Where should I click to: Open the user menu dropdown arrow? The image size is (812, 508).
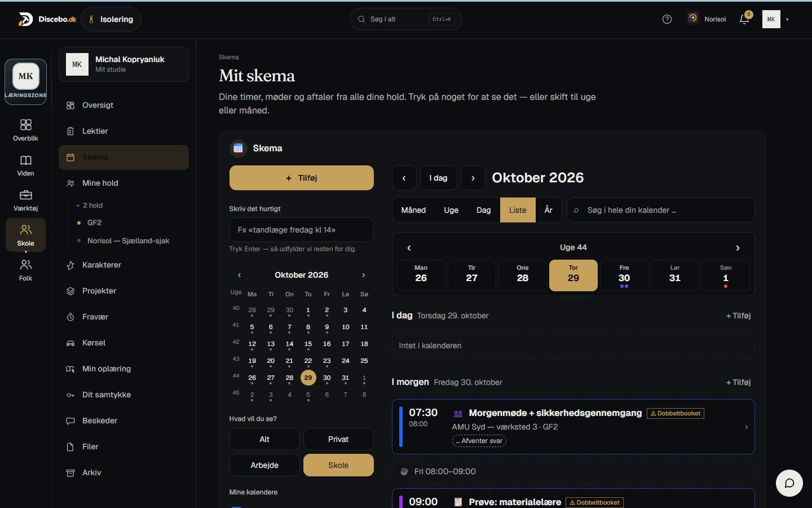point(787,19)
